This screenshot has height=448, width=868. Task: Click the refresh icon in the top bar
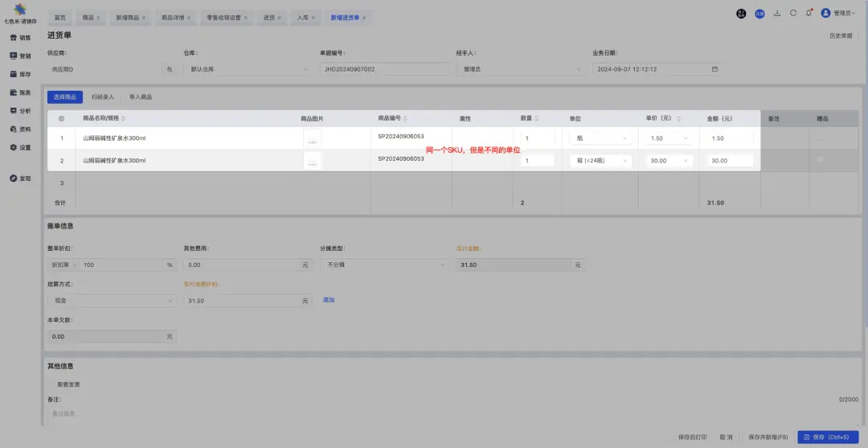pos(793,13)
